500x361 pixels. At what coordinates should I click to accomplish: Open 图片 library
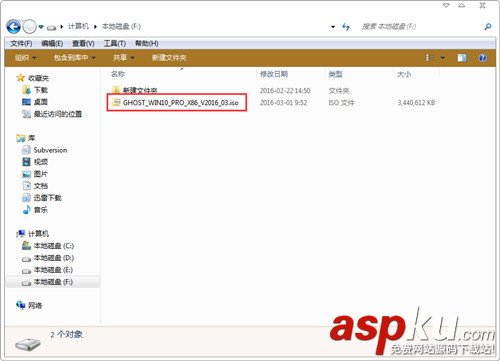(41, 174)
